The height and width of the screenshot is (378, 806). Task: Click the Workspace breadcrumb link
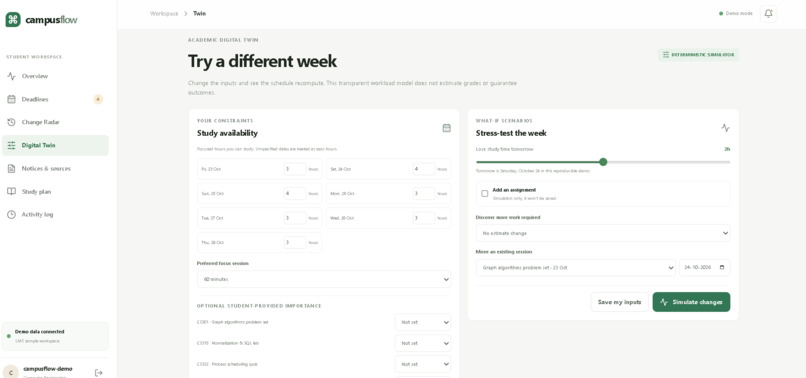point(164,14)
